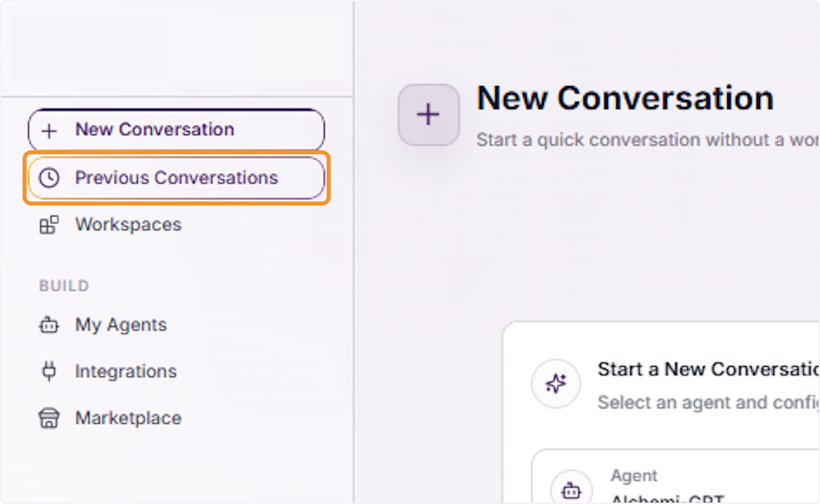Click the robot icon beside My Agents
The height and width of the screenshot is (504, 820).
pos(49,326)
